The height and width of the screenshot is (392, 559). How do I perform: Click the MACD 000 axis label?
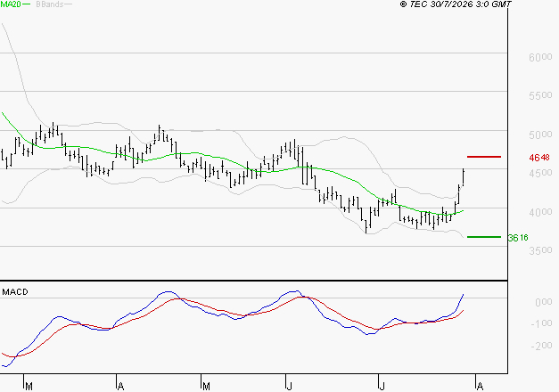click(543, 302)
